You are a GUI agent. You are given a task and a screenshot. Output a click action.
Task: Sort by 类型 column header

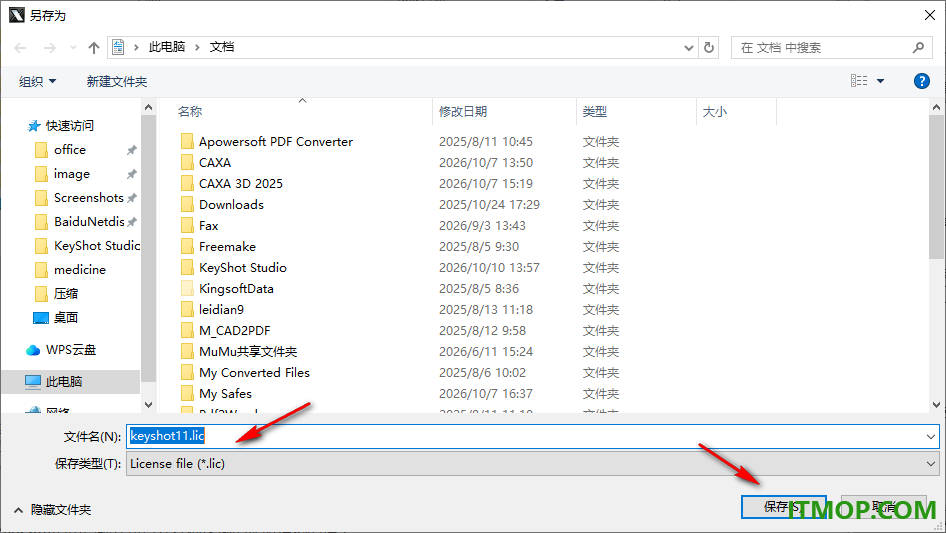click(x=594, y=112)
